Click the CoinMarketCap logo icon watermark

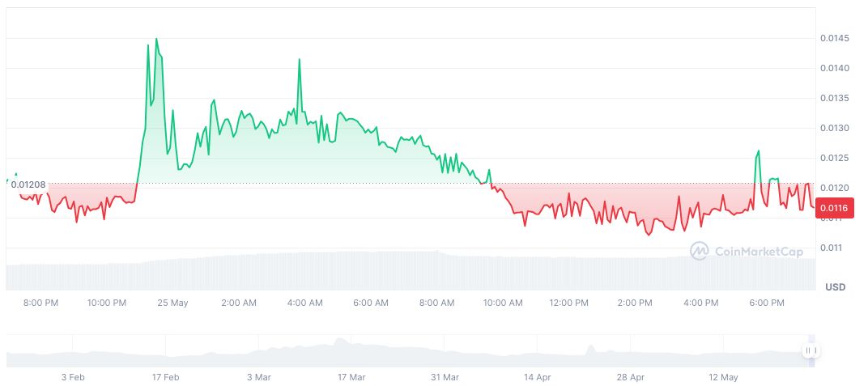[x=699, y=252]
